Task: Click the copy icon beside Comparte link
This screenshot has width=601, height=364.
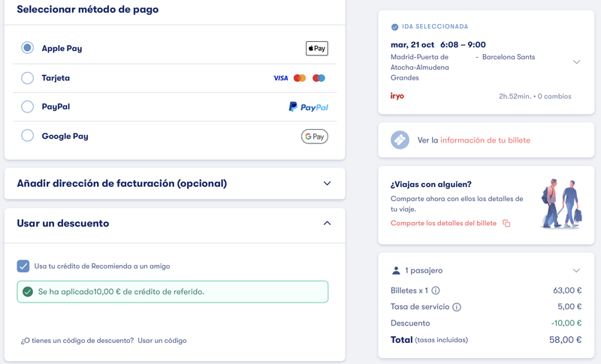Action: click(x=506, y=224)
